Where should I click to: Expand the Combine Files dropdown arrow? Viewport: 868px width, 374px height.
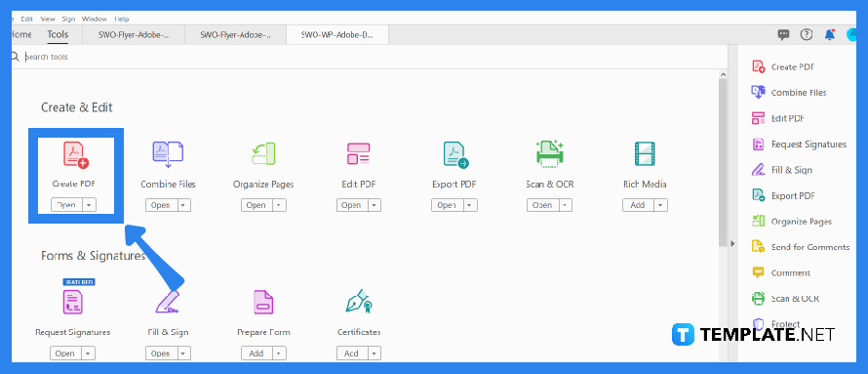coord(184,205)
